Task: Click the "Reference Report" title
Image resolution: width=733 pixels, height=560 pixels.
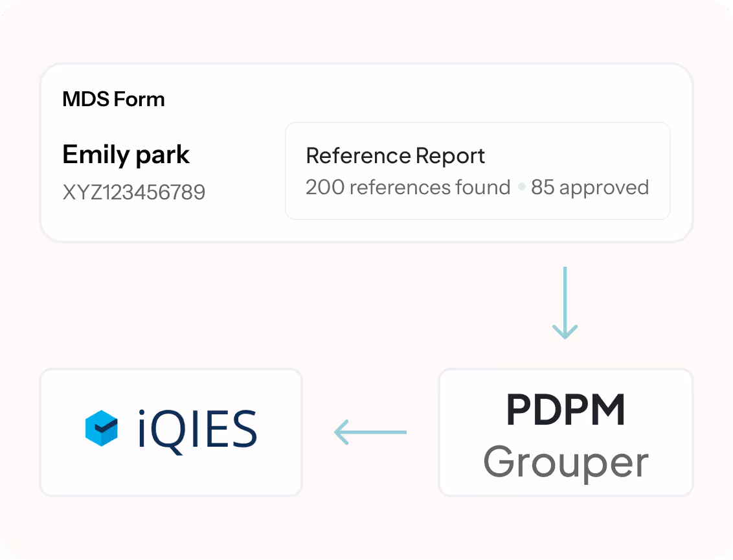Action: point(396,155)
